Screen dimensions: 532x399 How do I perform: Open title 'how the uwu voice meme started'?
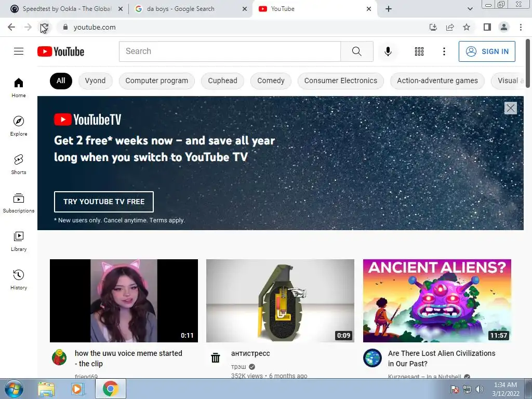coord(129,358)
